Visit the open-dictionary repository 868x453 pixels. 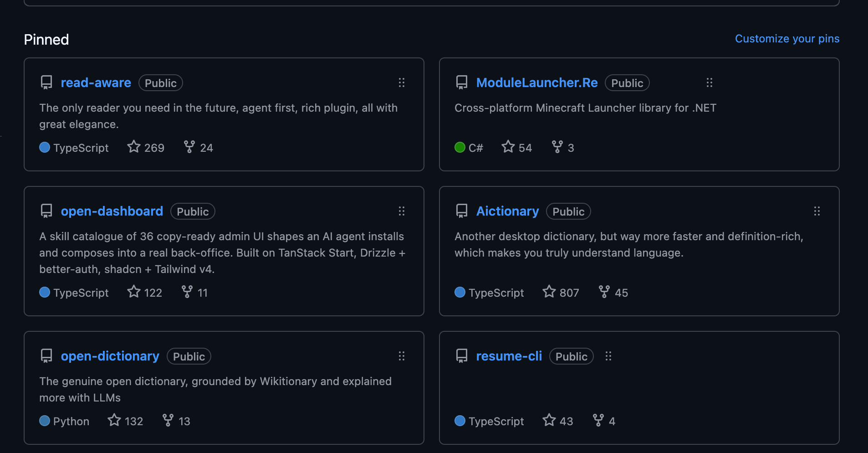coord(110,356)
